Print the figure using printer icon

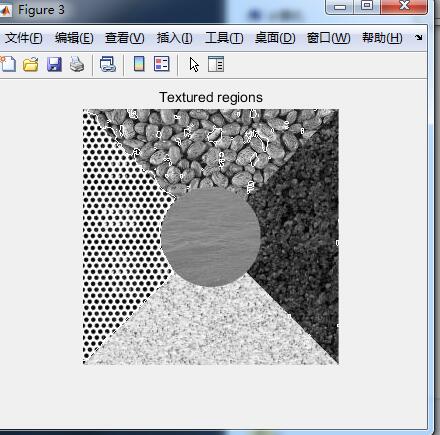[x=77, y=64]
